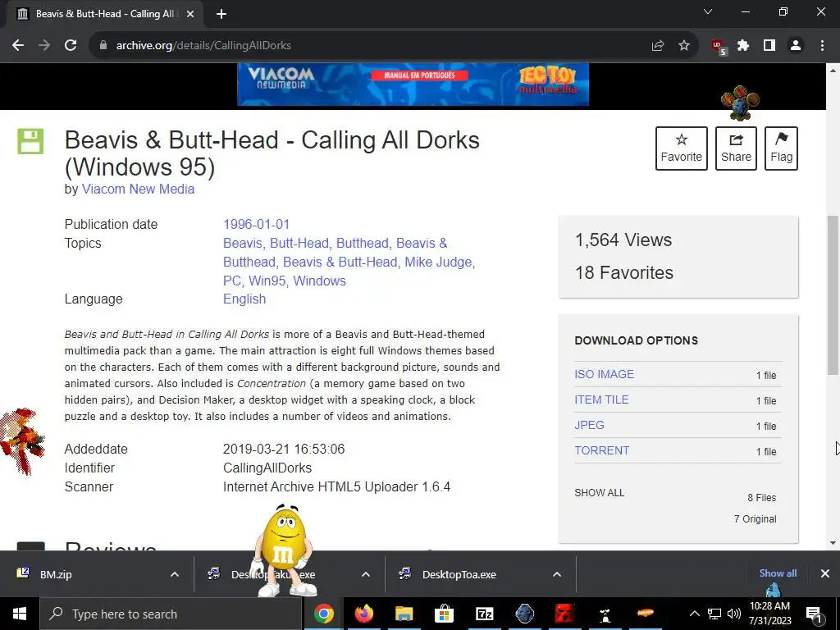The image size is (840, 630).
Task: Open DesktopToa.exe download item
Action: point(459,574)
